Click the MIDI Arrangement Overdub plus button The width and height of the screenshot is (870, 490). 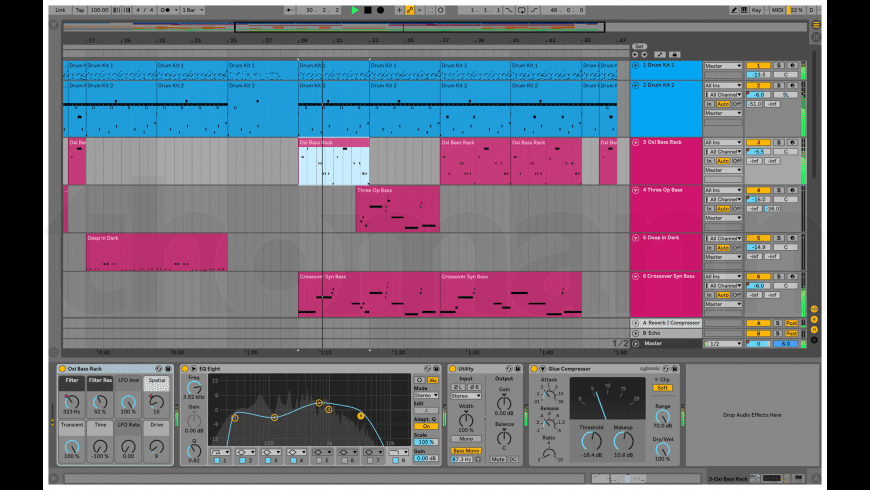(399, 10)
